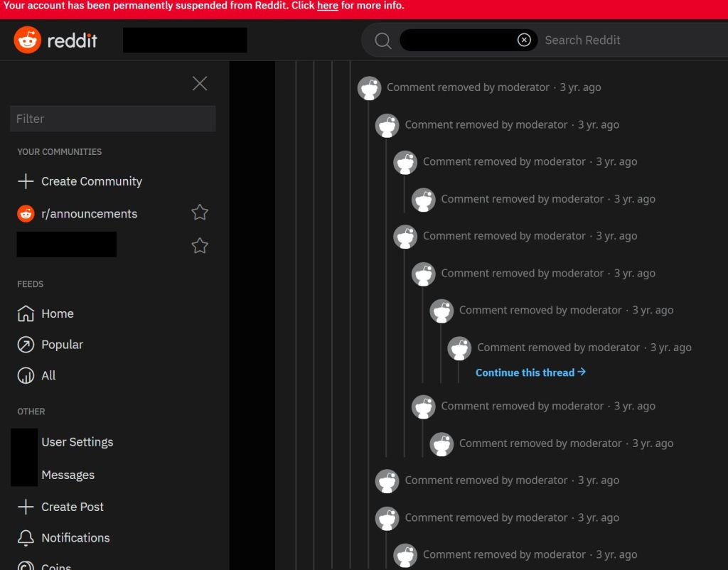Favorite r/announcements with the star
Image resolution: width=728 pixels, height=570 pixels.
pos(200,213)
